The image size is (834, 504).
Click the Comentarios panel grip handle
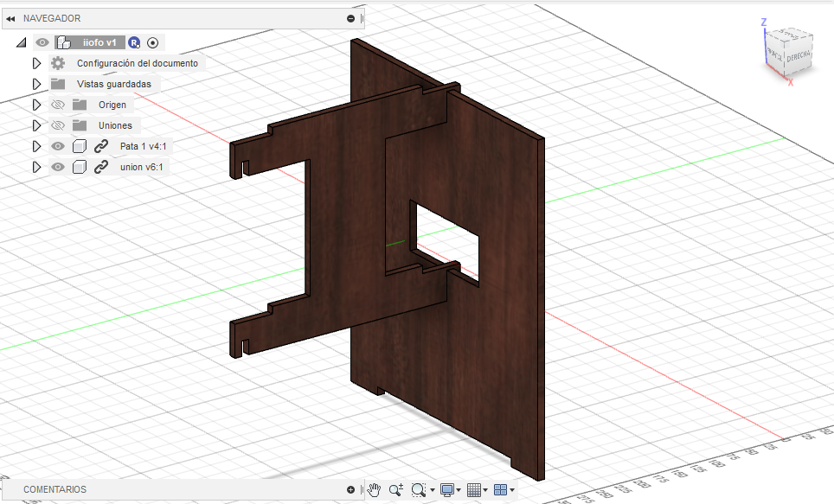click(362, 489)
